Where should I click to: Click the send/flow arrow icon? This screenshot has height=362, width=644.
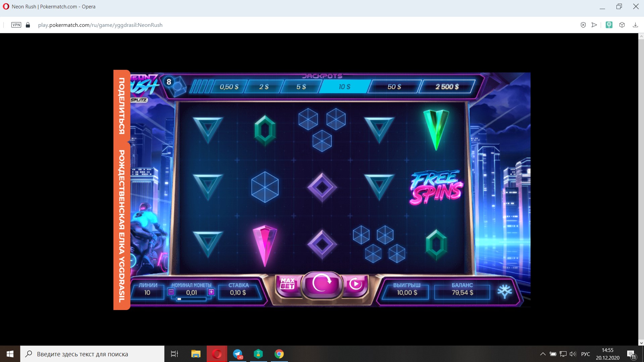click(x=594, y=25)
